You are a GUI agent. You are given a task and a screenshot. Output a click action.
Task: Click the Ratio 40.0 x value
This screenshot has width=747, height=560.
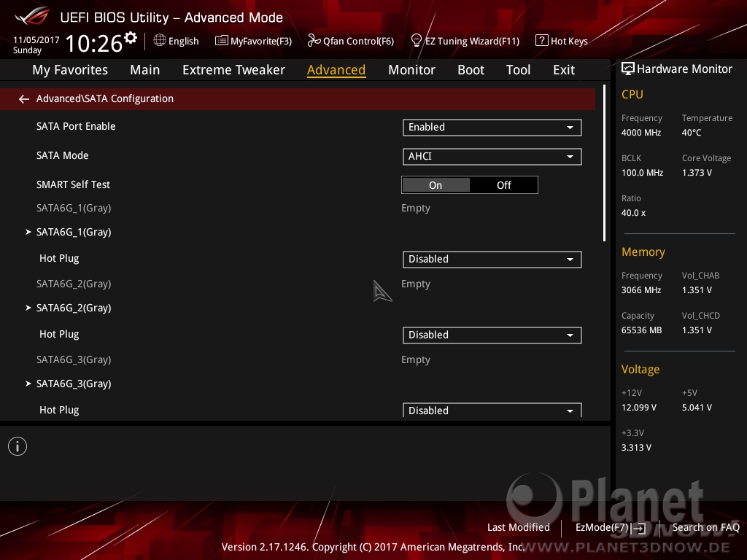pos(633,213)
